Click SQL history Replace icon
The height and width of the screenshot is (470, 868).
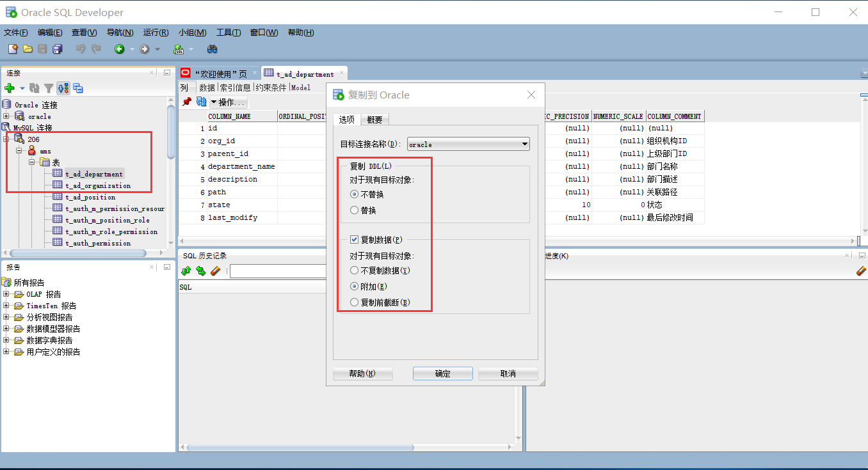[200, 271]
